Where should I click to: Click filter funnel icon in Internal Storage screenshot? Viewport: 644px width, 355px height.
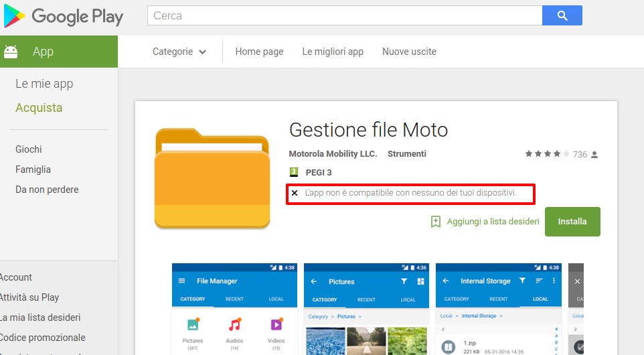[522, 281]
